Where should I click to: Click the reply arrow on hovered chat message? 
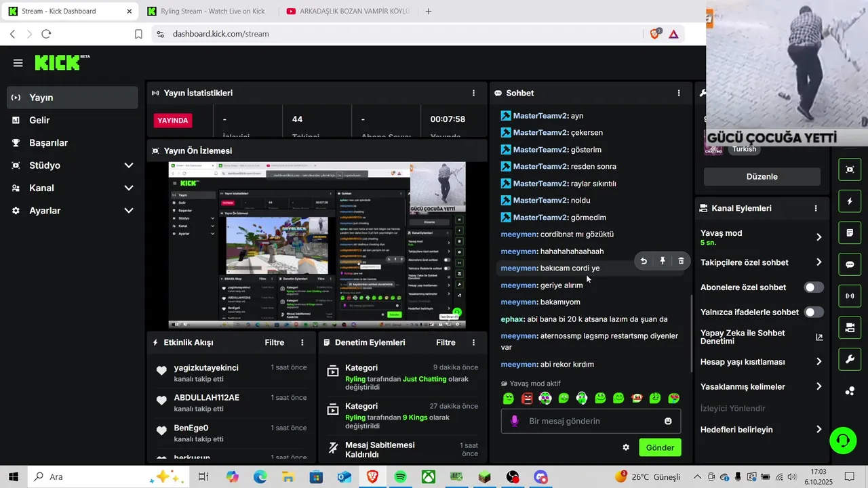tap(644, 261)
